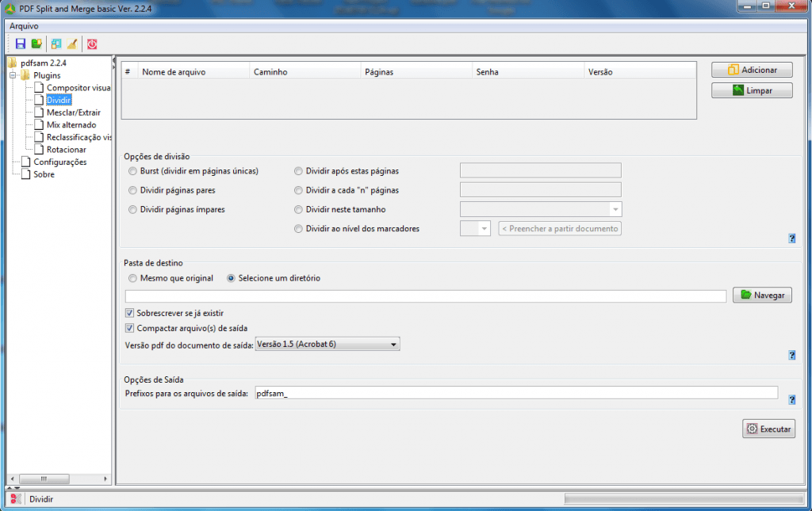Image resolution: width=812 pixels, height=511 pixels.
Task: Click the tree panel collapse arrow handle
Action: point(113,60)
